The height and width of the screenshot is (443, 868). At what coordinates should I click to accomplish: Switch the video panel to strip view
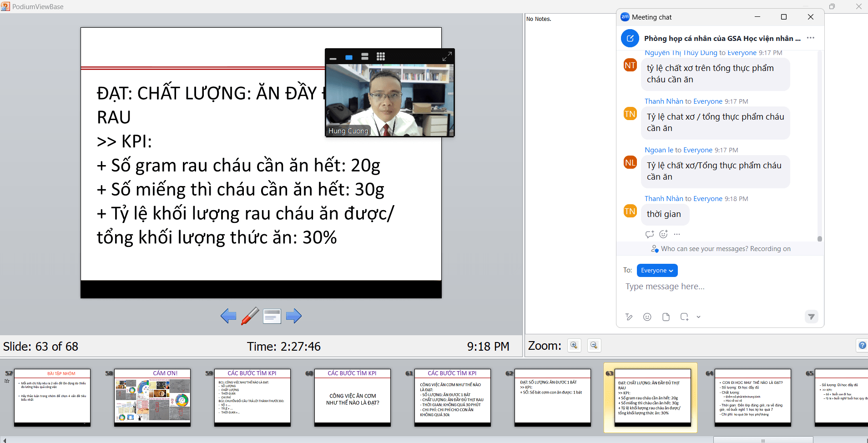(x=365, y=56)
